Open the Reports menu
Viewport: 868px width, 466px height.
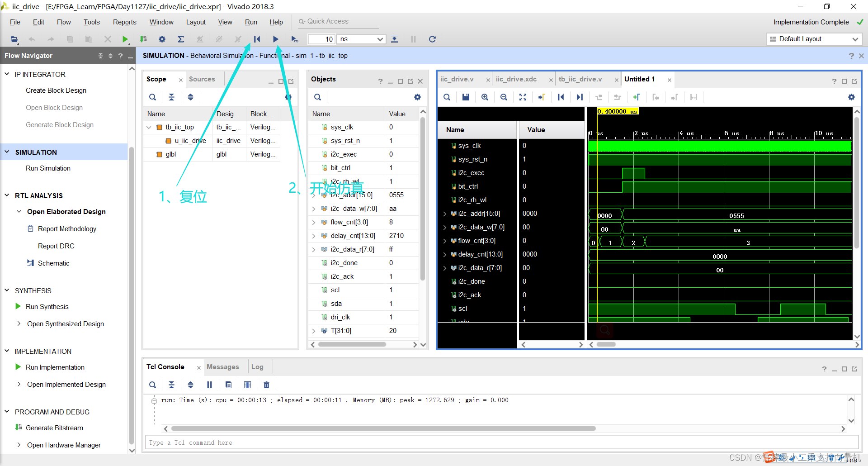pos(124,22)
